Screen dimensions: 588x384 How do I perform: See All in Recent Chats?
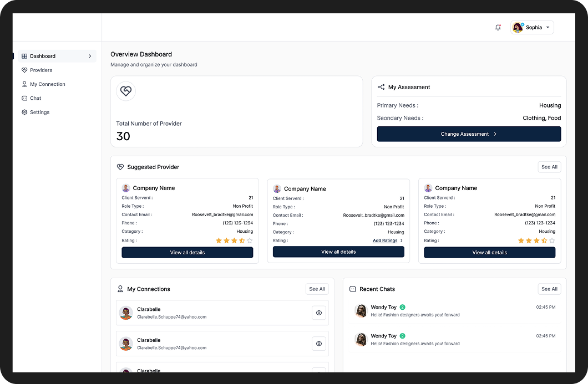pyautogui.click(x=549, y=289)
